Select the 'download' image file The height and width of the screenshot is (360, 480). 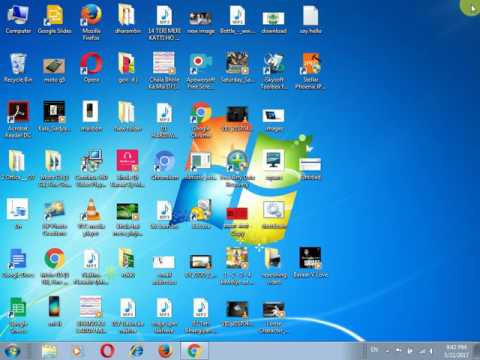pyautogui.click(x=273, y=23)
